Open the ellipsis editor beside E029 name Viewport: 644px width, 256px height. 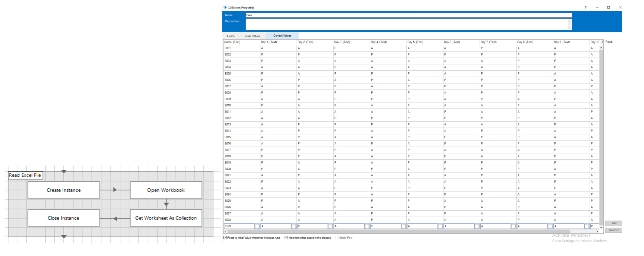coord(257,227)
